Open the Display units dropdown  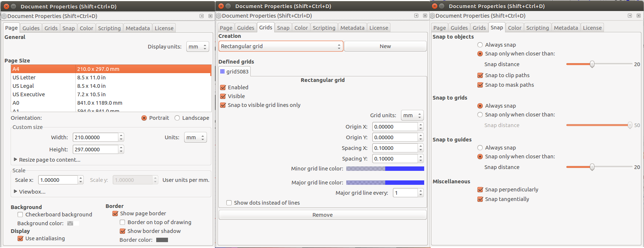(x=198, y=47)
